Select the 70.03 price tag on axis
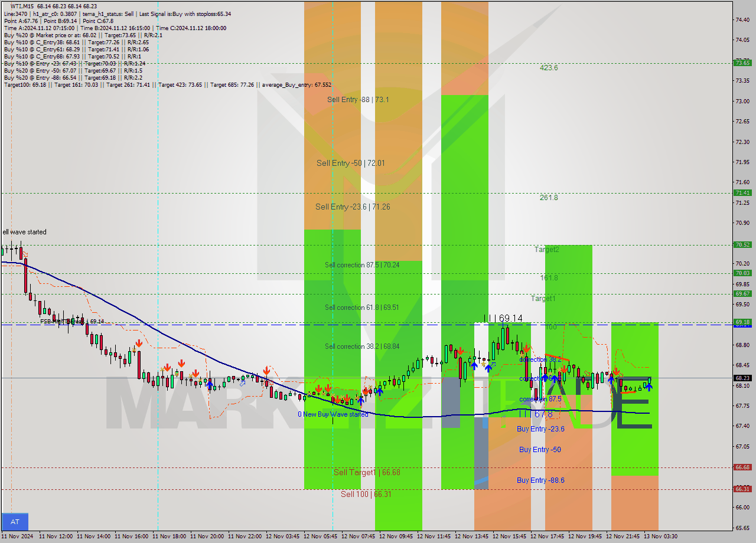The height and width of the screenshot is (543, 756). click(742, 273)
